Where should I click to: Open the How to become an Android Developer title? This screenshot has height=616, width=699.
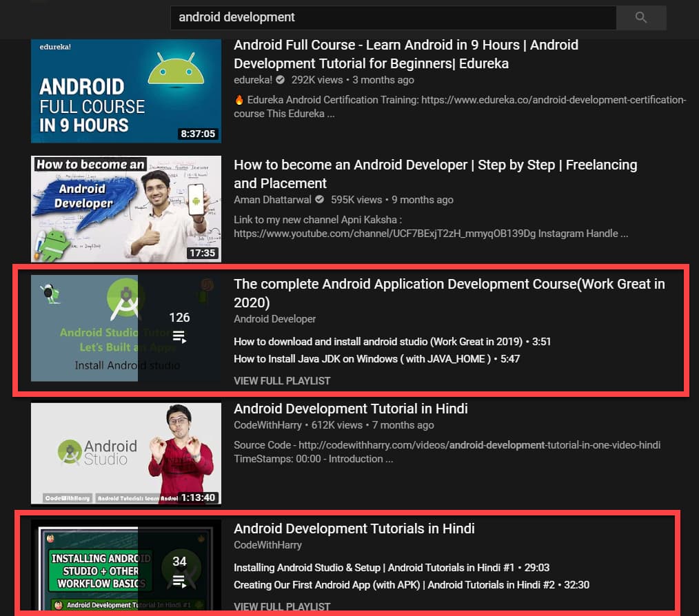pos(436,174)
